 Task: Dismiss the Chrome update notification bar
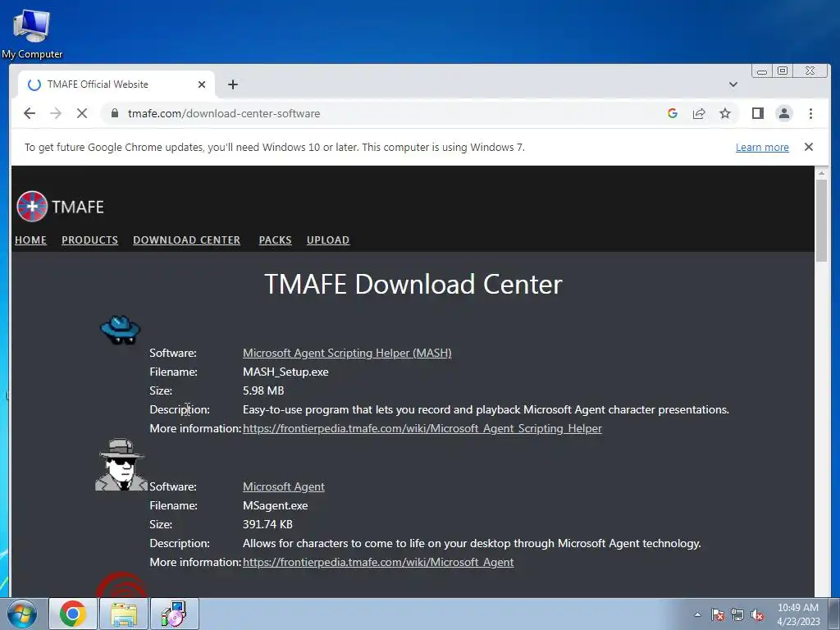[808, 147]
